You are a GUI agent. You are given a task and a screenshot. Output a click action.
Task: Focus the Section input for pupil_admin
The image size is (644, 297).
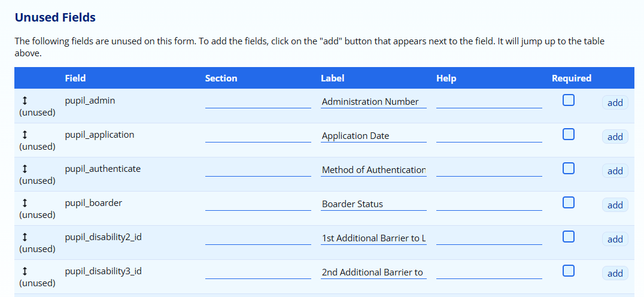(258, 101)
